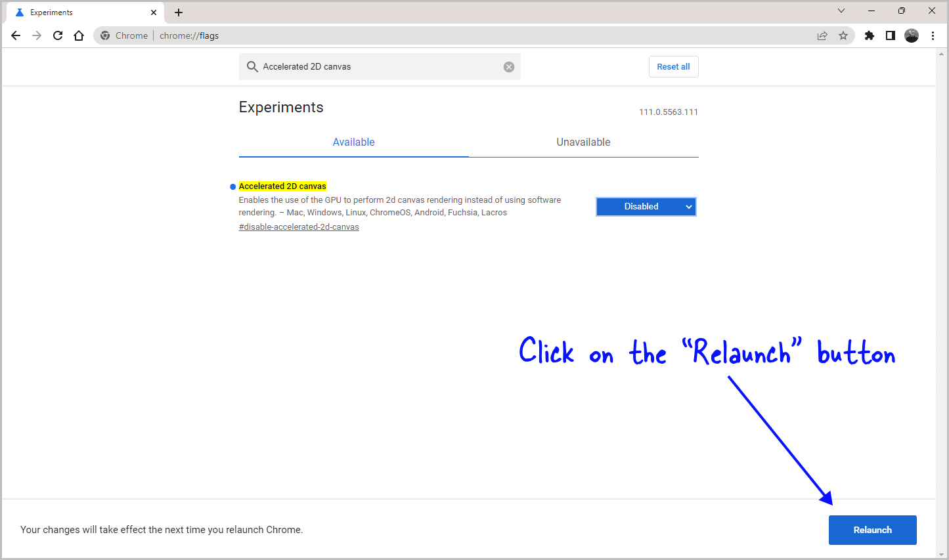
Task: Open the share icon in the address bar
Action: pyautogui.click(x=822, y=35)
